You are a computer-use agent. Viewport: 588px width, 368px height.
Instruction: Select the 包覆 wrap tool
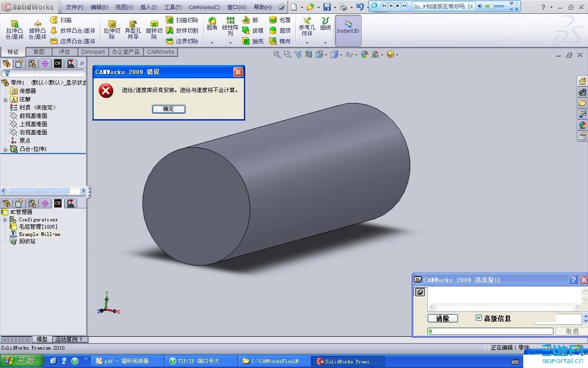(280, 20)
